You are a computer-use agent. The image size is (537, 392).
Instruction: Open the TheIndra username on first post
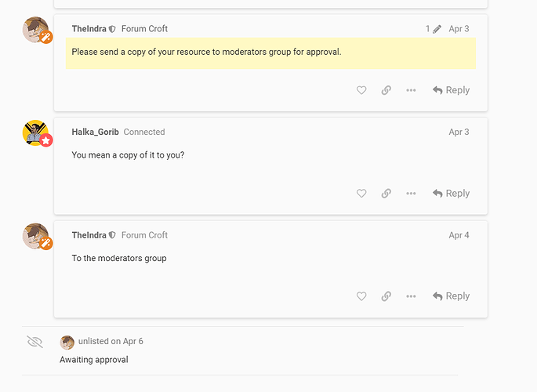(89, 29)
